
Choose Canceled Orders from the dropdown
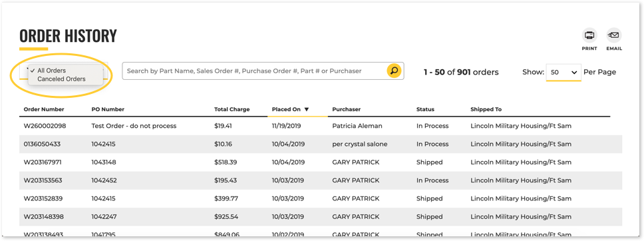62,79
